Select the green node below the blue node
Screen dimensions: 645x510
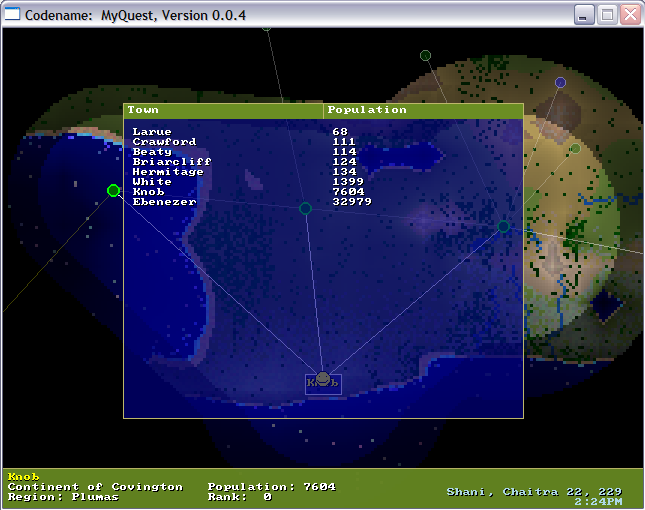[x=575, y=148]
